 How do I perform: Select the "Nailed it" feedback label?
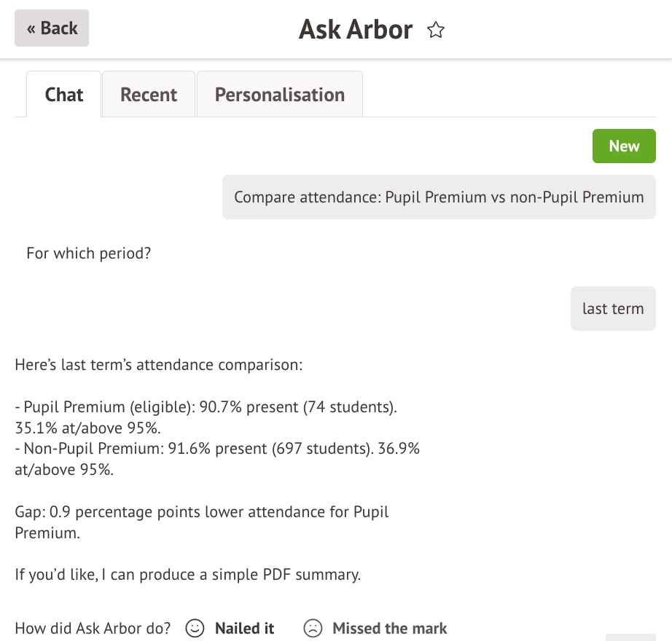coord(244,628)
